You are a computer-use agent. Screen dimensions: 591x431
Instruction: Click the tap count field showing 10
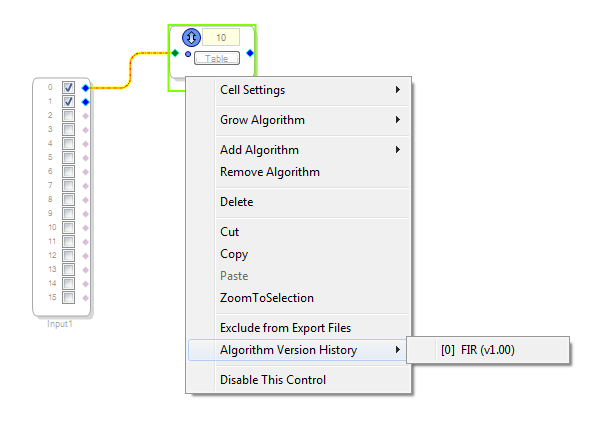(221, 37)
